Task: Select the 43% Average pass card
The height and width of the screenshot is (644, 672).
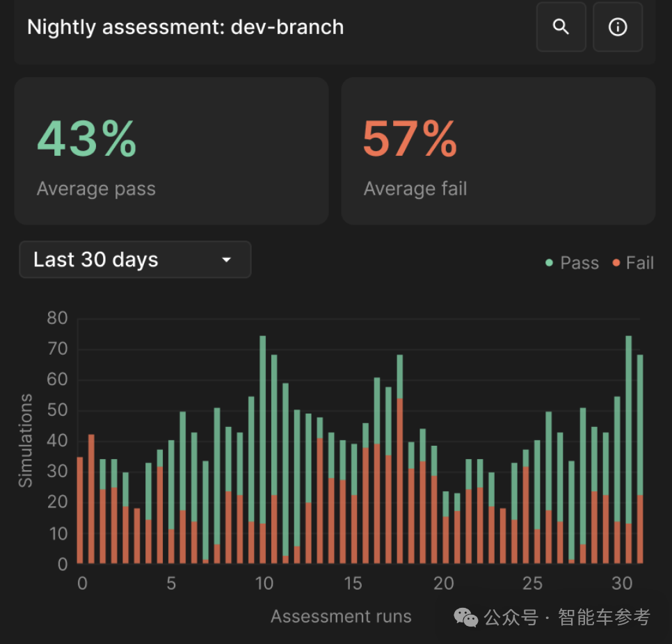Action: [171, 151]
